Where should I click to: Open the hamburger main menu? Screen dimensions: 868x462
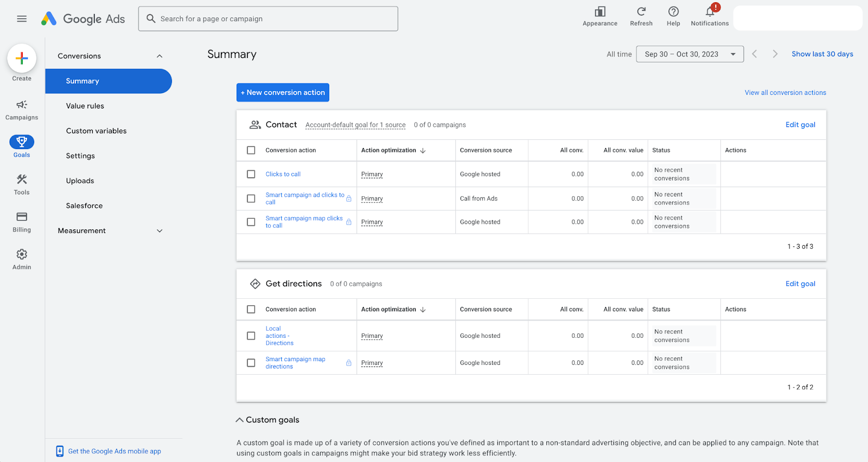point(22,19)
